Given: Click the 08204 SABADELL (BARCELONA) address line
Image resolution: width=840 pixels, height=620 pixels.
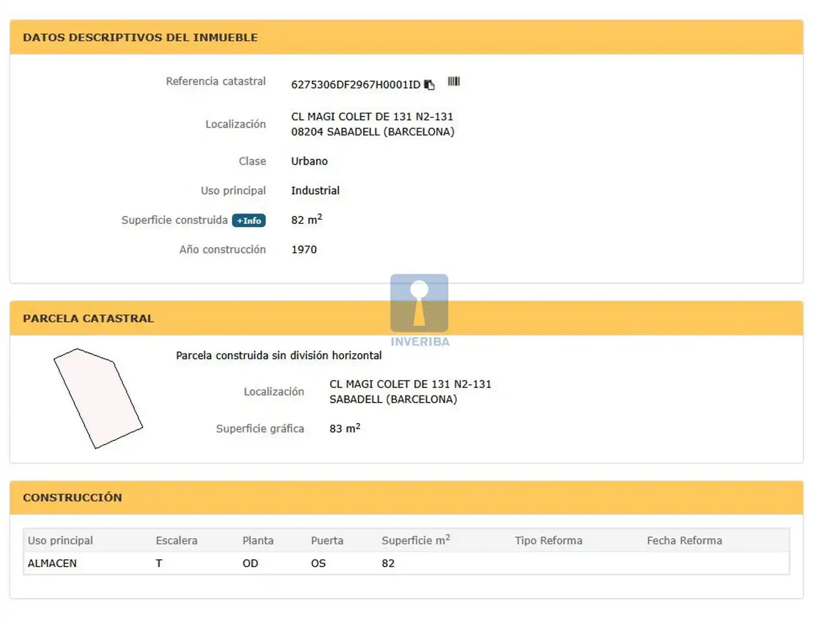Looking at the screenshot, I should 372,132.
